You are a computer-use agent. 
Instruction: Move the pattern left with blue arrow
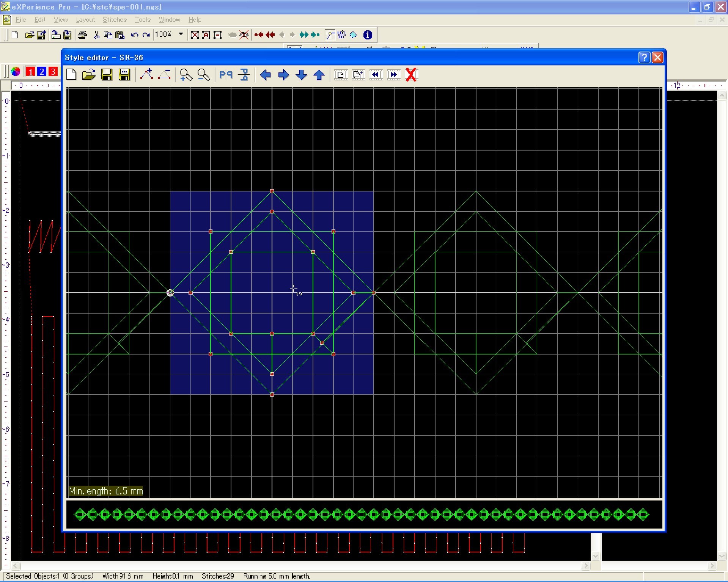point(266,75)
